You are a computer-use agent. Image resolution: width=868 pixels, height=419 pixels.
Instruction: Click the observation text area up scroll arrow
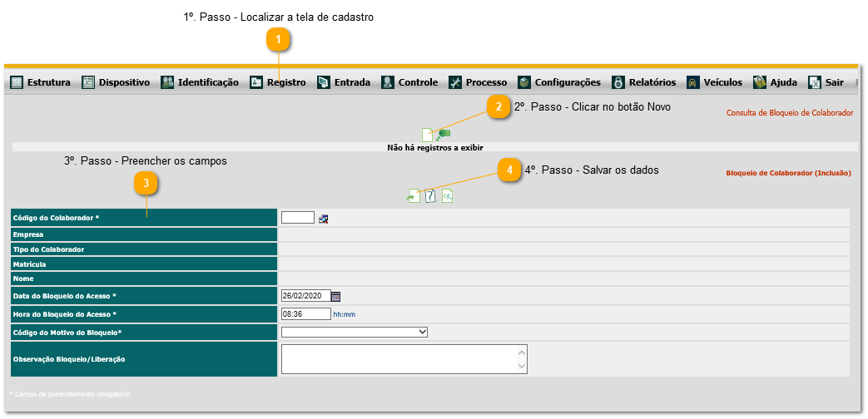521,352
